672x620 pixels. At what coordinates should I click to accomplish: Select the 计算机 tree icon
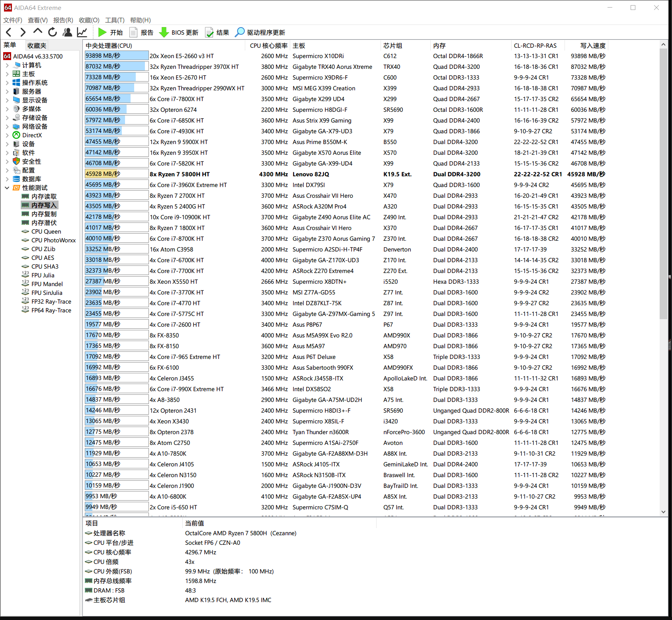[16, 65]
